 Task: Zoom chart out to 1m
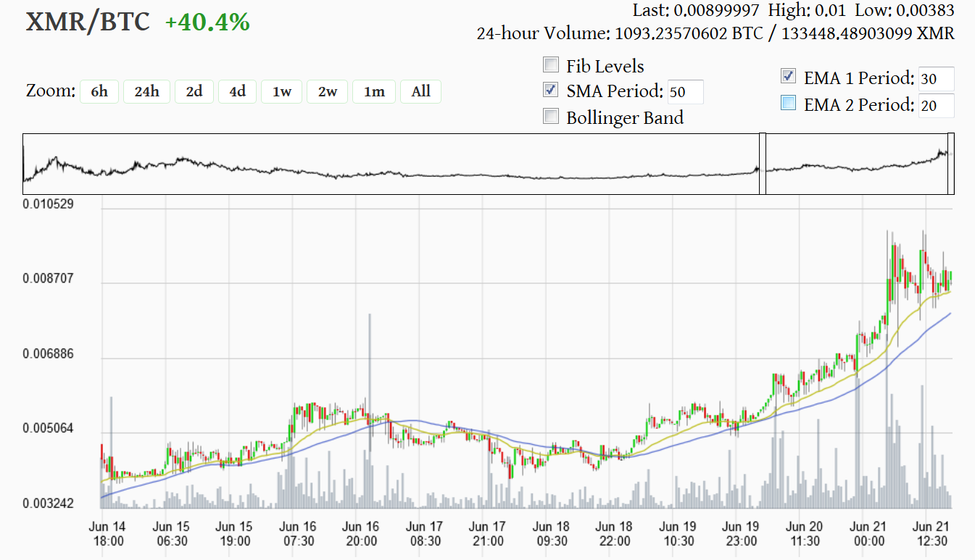click(x=374, y=91)
